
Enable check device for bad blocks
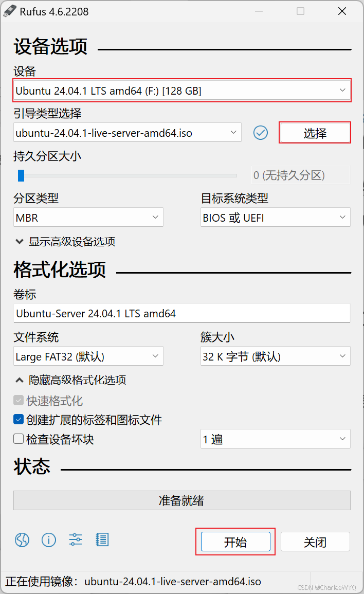click(19, 439)
